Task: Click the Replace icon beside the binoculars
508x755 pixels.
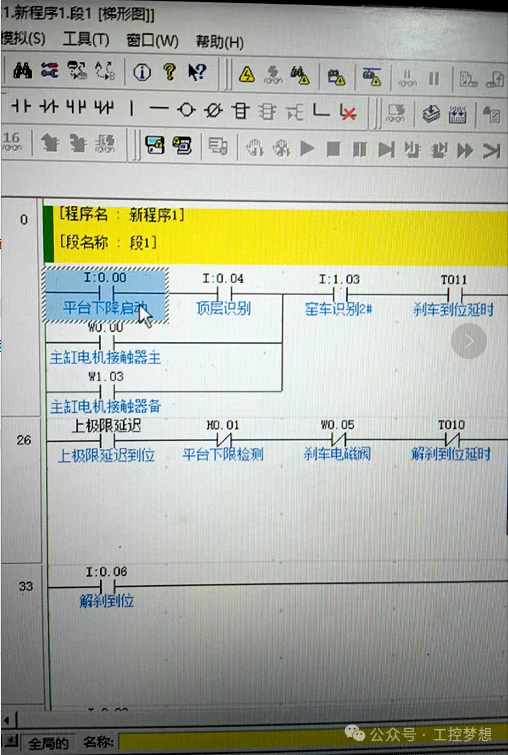Action: pos(49,71)
